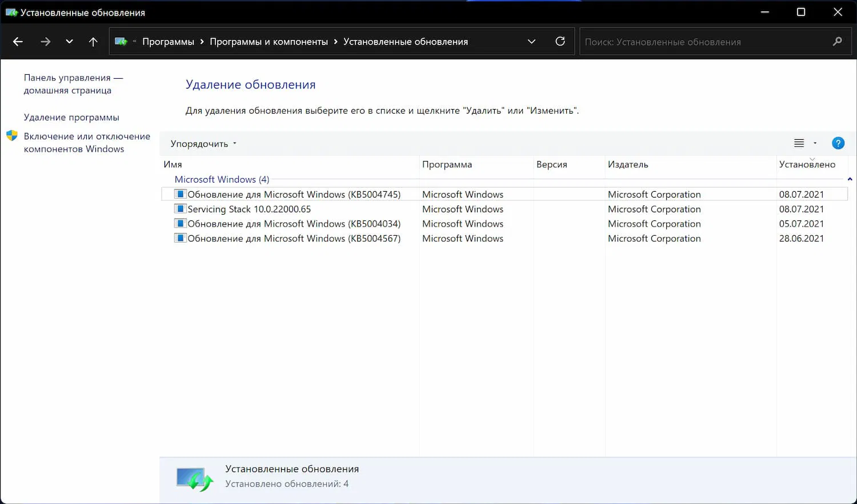Image resolution: width=857 pixels, height=504 pixels.
Task: Go back with the left arrow button
Action: (18, 42)
